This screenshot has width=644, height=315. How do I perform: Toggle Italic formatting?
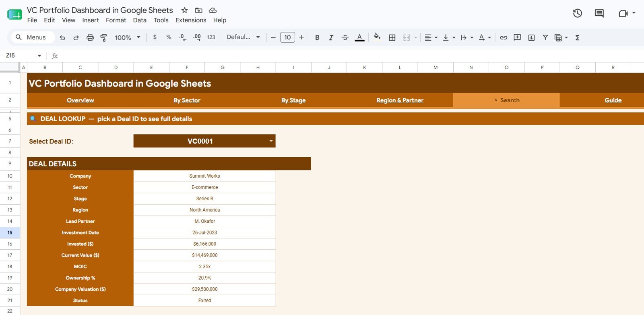coord(331,37)
